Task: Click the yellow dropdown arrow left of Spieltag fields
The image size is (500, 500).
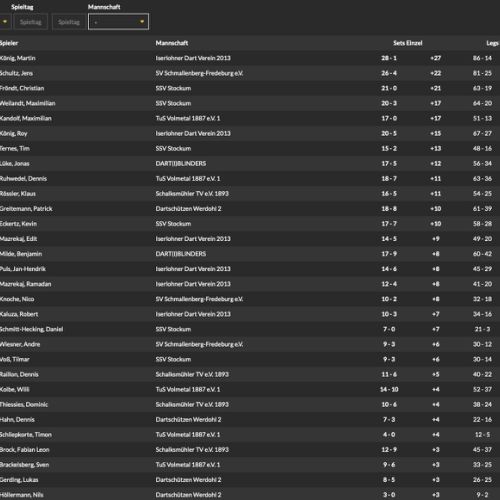Action: tap(5, 22)
